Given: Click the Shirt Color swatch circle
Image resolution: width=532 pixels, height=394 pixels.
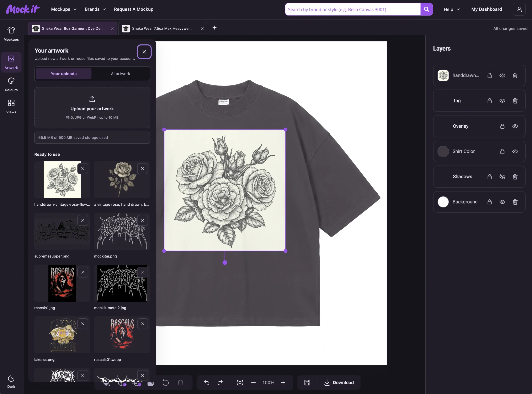Looking at the screenshot, I should 443,151.
